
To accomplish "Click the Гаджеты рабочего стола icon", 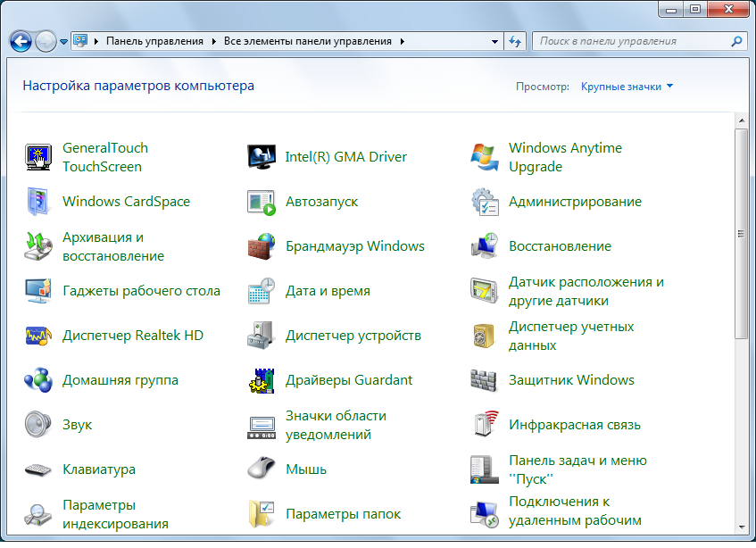I will tap(38, 291).
